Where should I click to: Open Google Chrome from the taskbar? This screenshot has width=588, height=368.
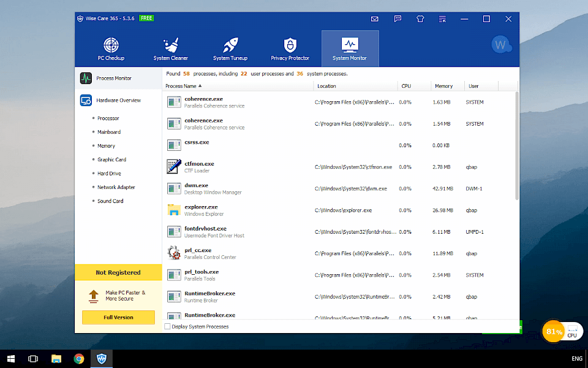[x=79, y=359]
